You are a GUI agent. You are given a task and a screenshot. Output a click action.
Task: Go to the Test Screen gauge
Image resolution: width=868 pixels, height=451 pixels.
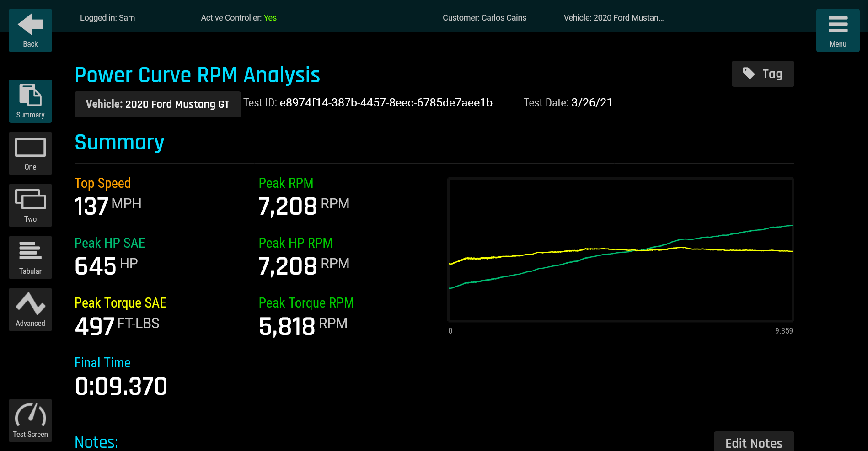(x=30, y=420)
